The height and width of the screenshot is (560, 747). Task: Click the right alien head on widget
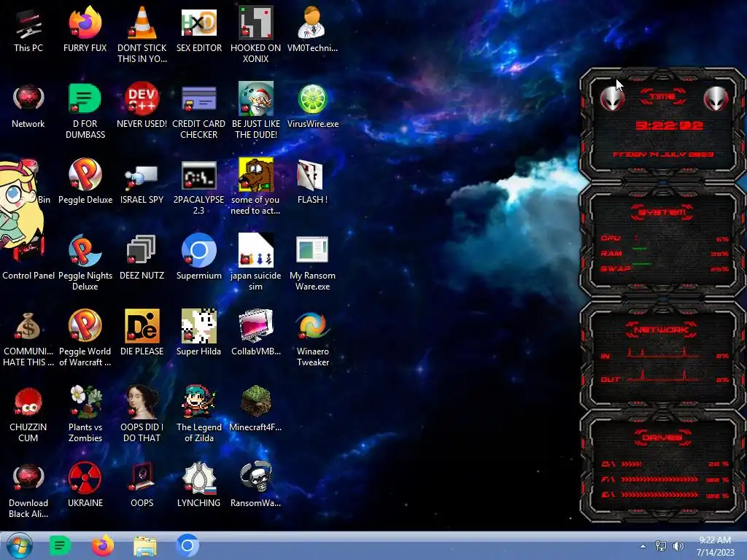(716, 98)
